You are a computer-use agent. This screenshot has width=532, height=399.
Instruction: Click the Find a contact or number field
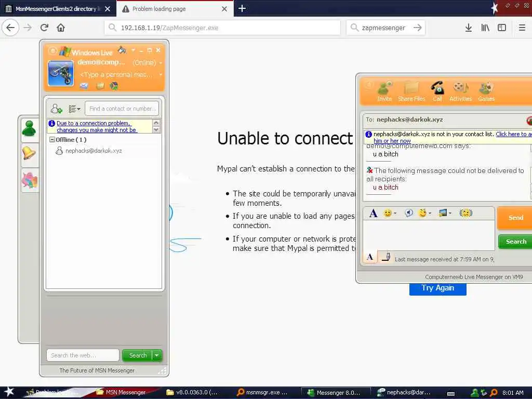[x=122, y=109]
